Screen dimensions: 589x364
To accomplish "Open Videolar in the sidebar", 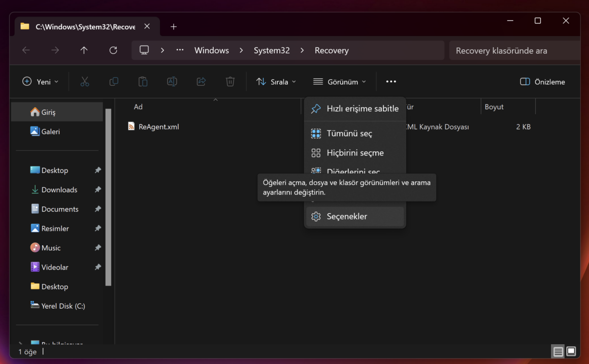I will [57, 267].
